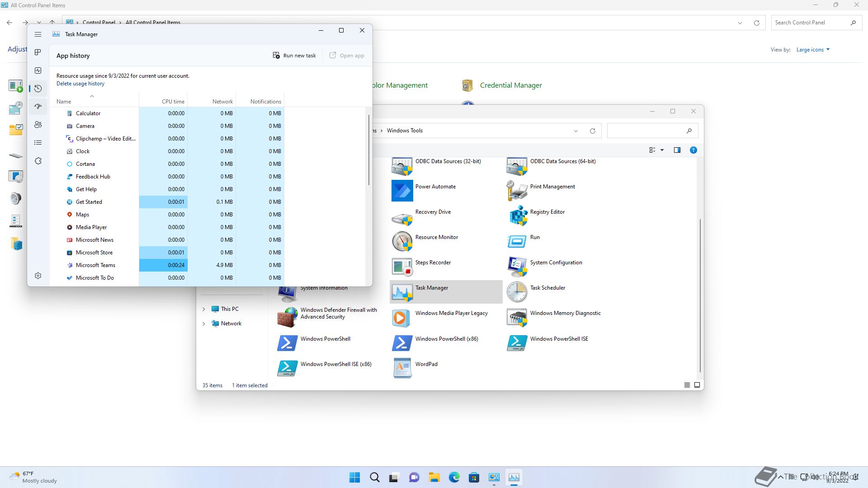The width and height of the screenshot is (868, 488).
Task: Click the Open app button
Action: point(347,56)
